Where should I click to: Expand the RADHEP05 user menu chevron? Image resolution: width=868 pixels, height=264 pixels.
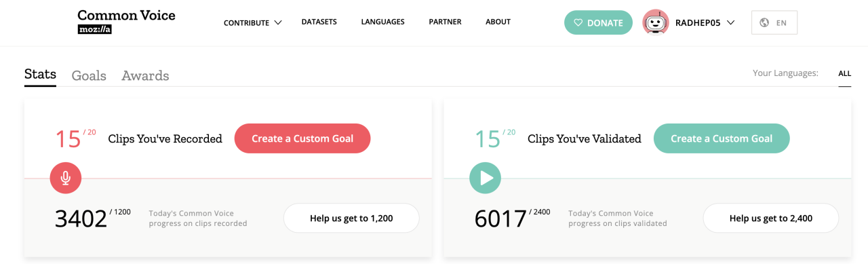[730, 22]
